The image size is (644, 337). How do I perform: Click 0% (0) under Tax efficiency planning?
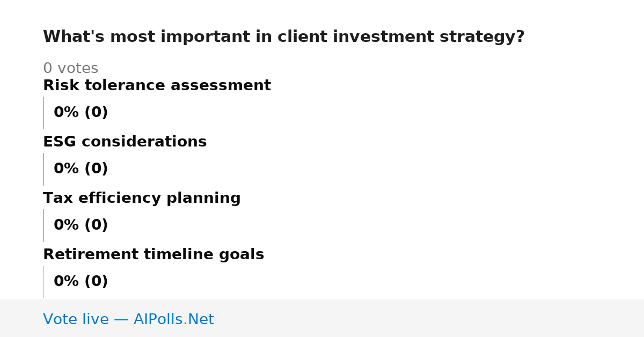(x=80, y=225)
